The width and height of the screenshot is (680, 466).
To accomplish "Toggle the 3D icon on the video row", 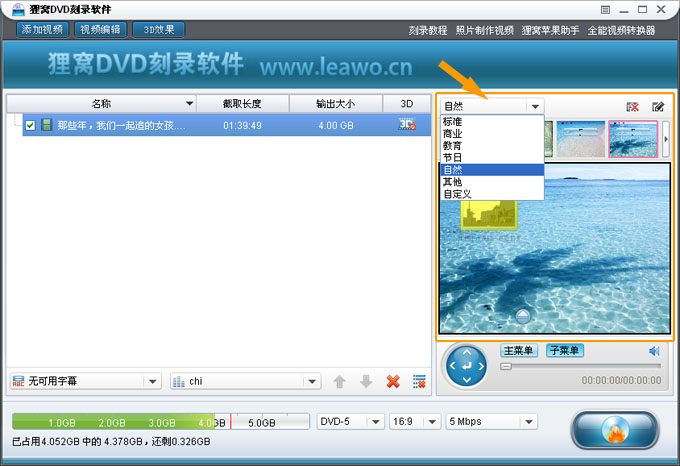I will [407, 125].
